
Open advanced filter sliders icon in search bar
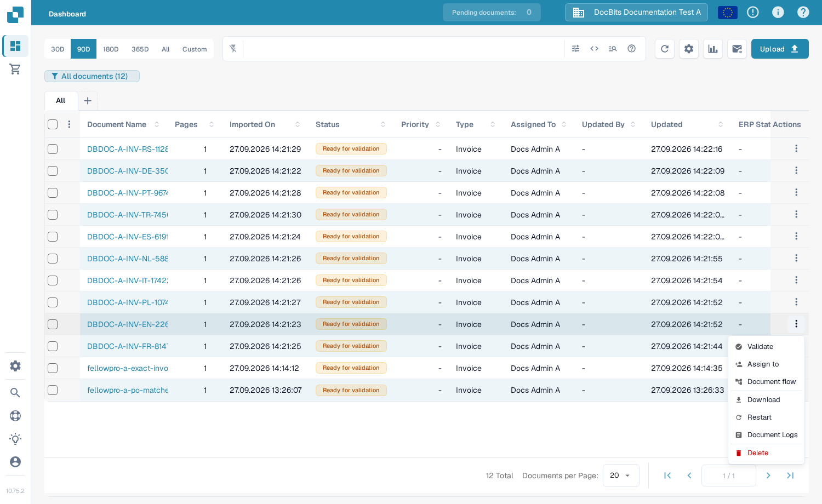pos(575,49)
